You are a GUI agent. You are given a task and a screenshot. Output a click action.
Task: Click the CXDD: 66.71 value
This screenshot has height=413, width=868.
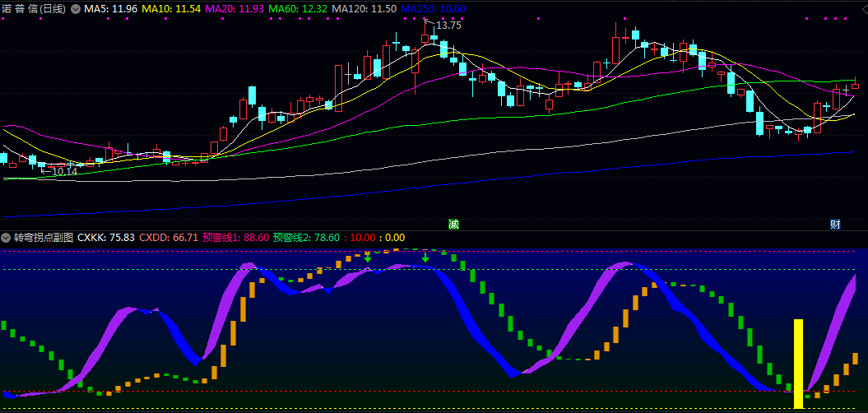point(169,238)
